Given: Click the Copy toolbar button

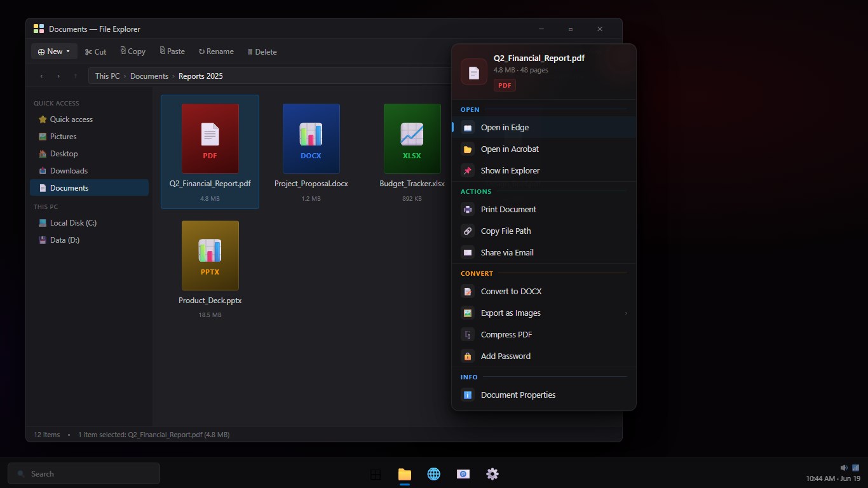Looking at the screenshot, I should 133,51.
